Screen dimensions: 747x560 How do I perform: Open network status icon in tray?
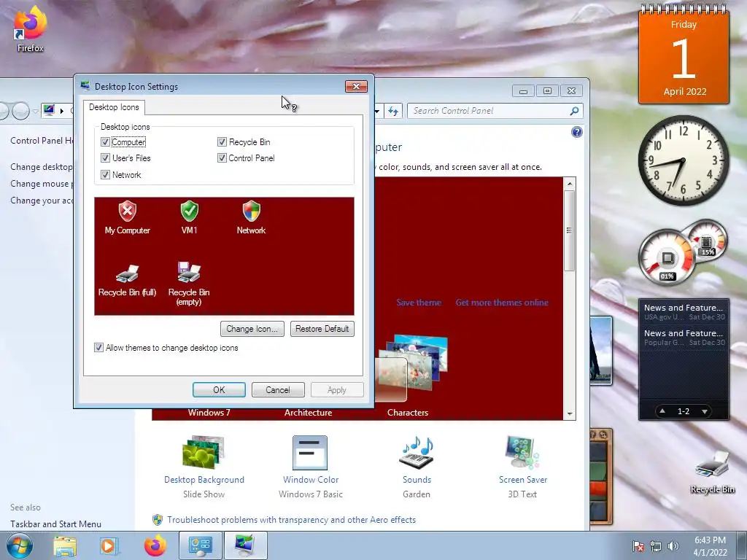(656, 546)
